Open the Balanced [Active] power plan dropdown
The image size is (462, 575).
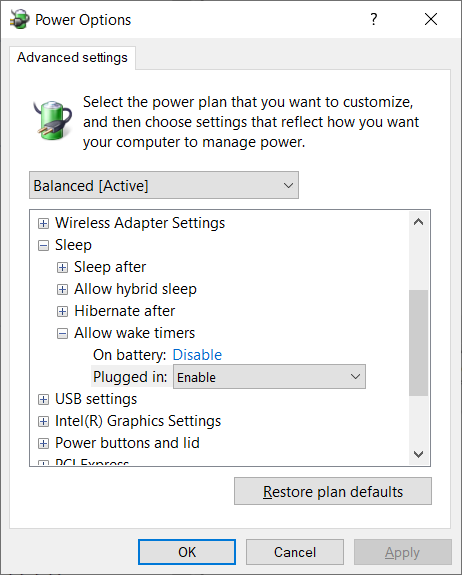click(x=164, y=185)
